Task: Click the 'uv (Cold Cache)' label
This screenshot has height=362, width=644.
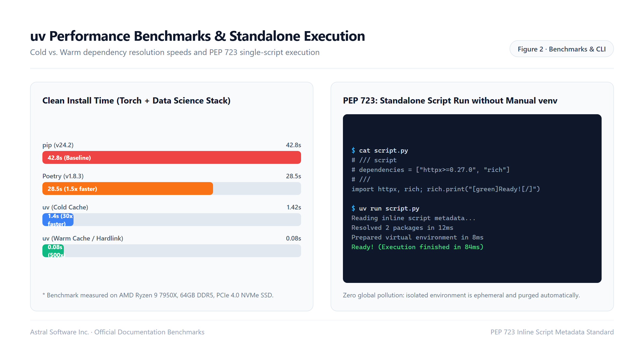Action: [65, 207]
